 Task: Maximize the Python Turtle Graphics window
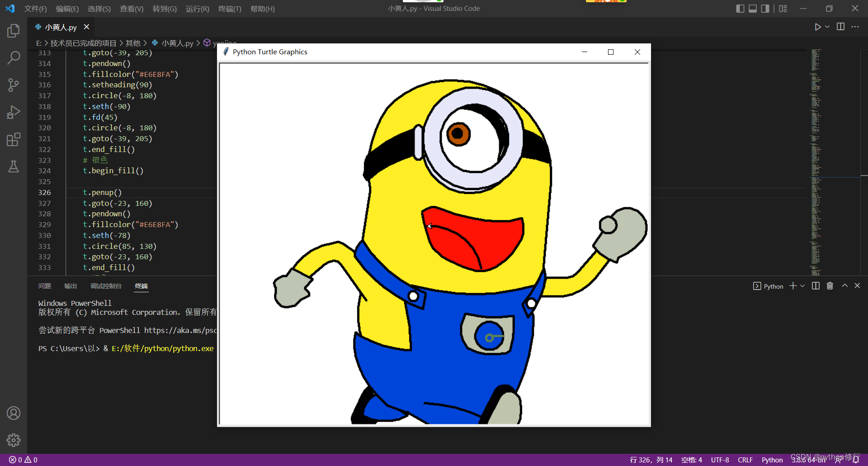click(x=611, y=52)
